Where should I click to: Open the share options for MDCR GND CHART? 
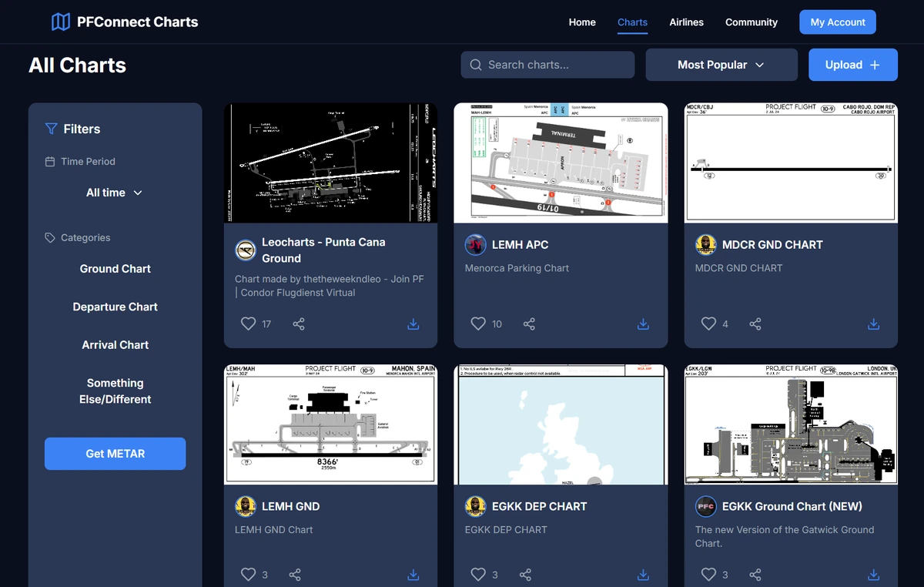point(755,324)
